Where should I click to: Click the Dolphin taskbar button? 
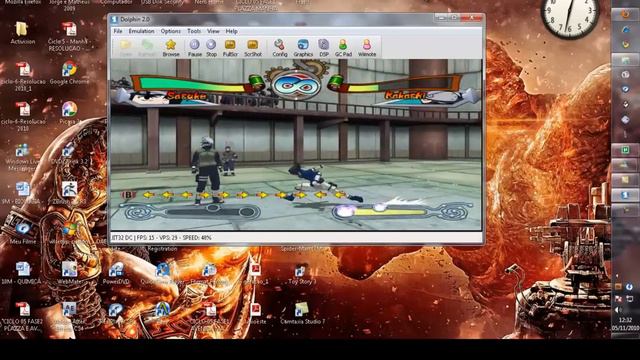(625, 195)
